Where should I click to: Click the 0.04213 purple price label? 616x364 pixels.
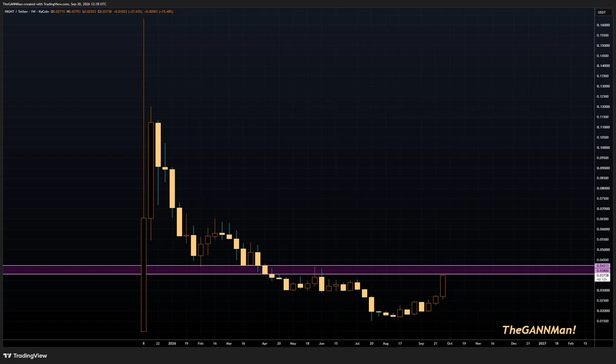(603, 266)
